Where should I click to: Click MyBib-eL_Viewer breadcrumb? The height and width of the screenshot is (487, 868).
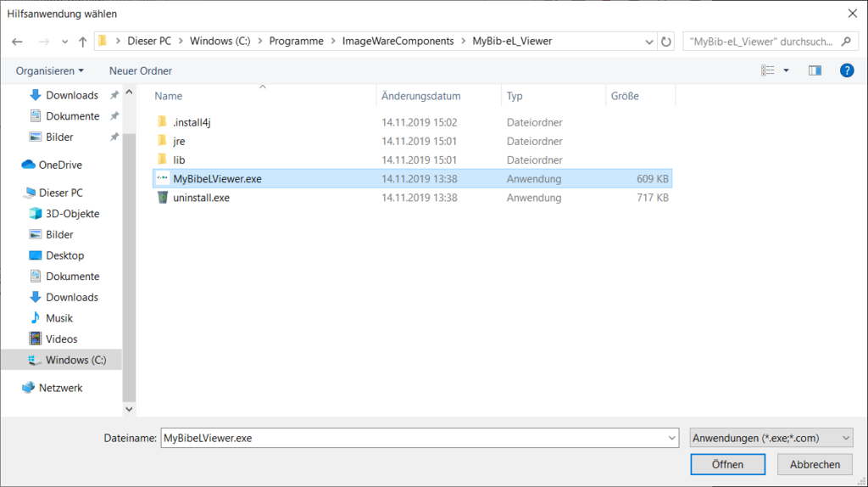pyautogui.click(x=512, y=42)
